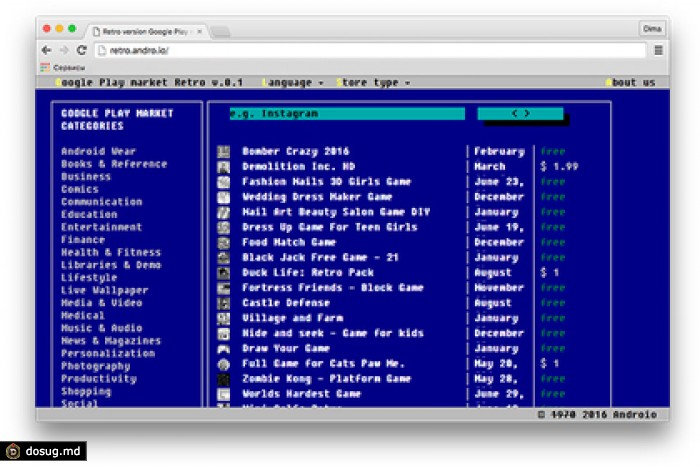Focus the e.g. Instagram search field
700x466 pixels.
pos(347,114)
